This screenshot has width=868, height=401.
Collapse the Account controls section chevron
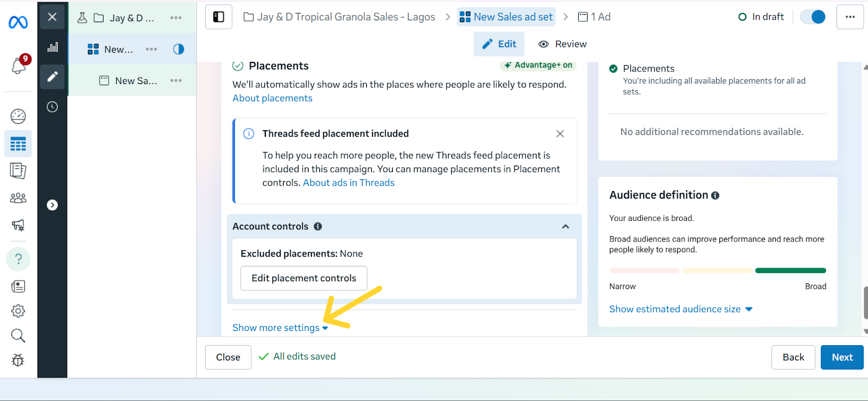pos(565,226)
